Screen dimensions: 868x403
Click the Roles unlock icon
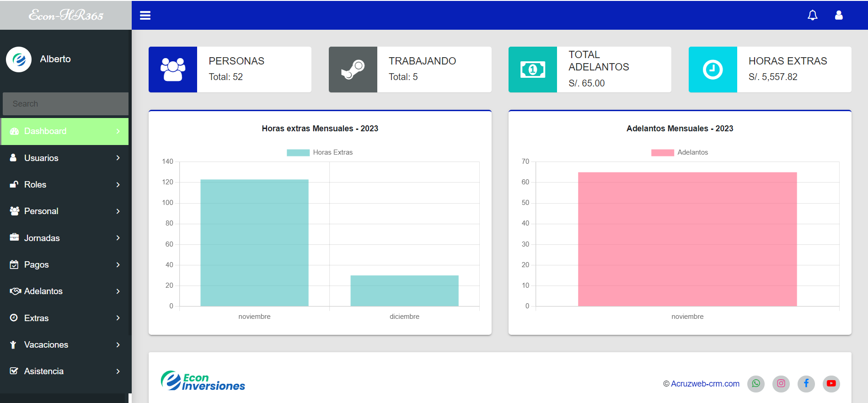coord(14,184)
